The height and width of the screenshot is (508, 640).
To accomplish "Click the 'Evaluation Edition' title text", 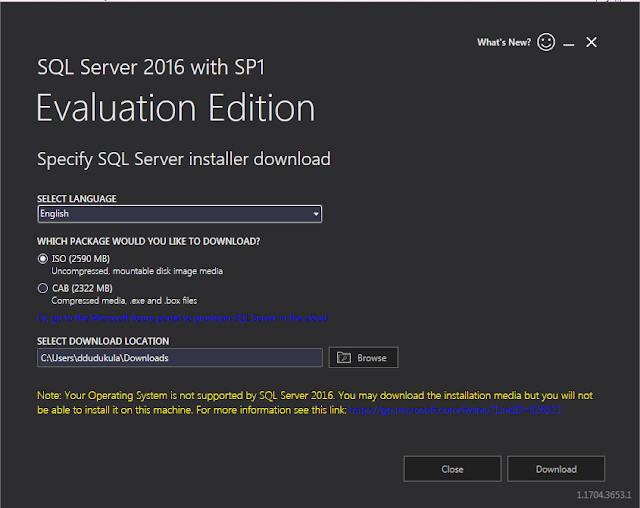I will click(x=176, y=108).
